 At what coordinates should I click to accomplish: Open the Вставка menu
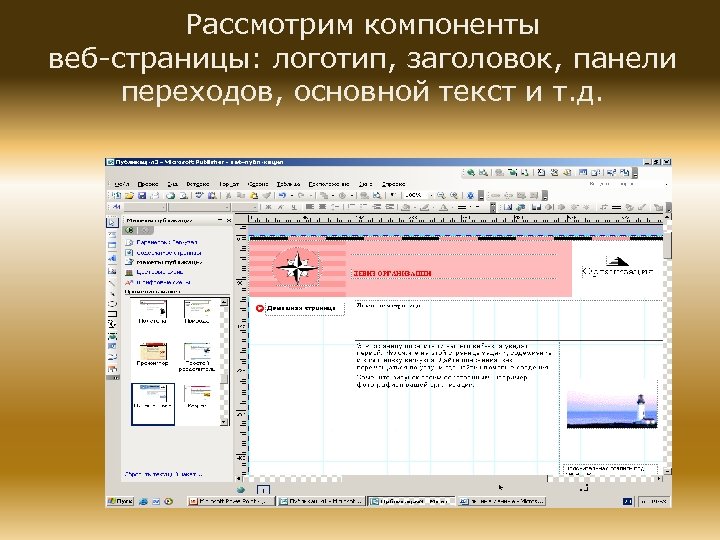[198, 184]
